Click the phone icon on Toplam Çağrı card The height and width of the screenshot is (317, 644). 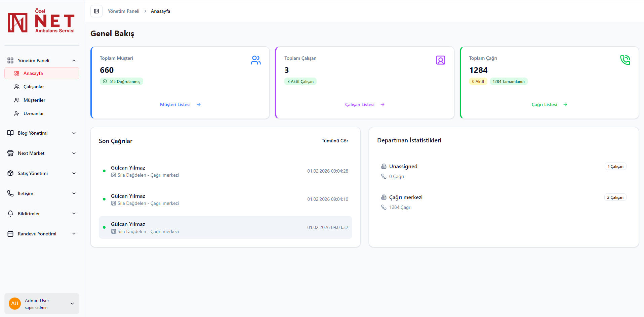point(626,60)
